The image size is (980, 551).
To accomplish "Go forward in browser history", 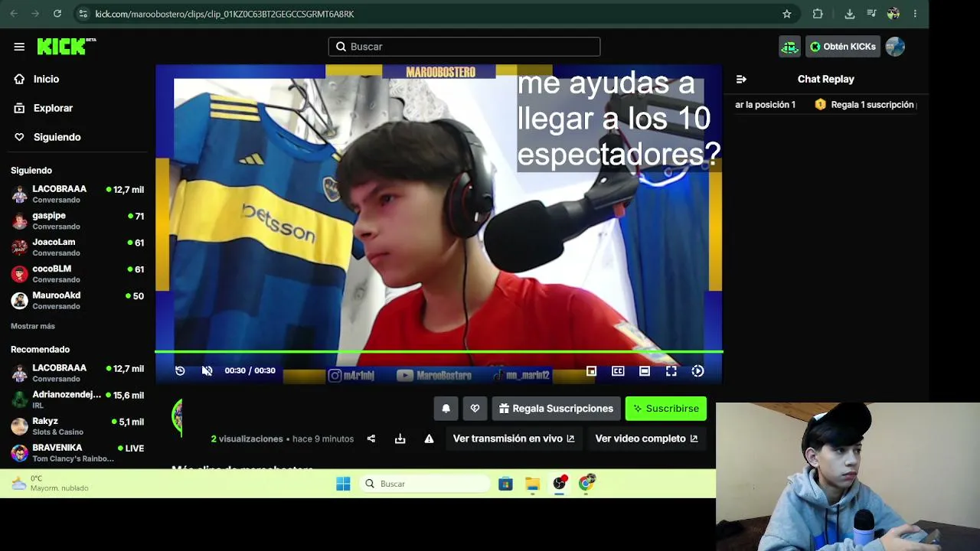I will (35, 14).
